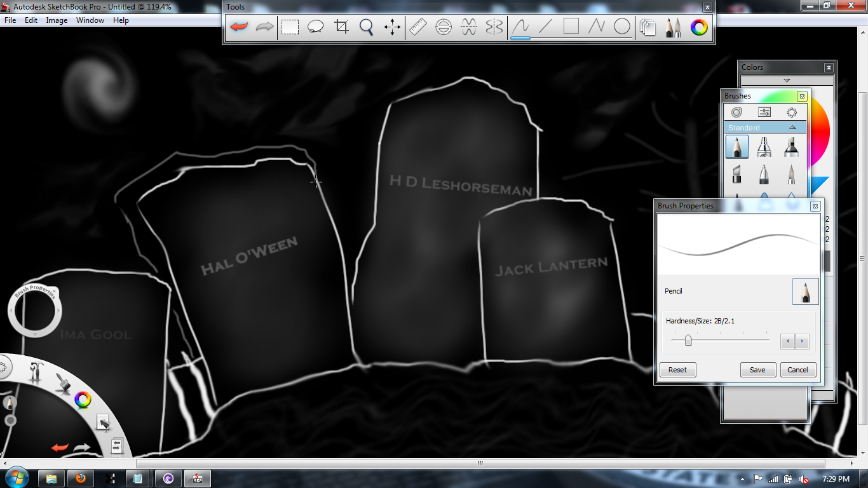Click Cancel in Brush Properties
868x488 pixels.
click(797, 370)
